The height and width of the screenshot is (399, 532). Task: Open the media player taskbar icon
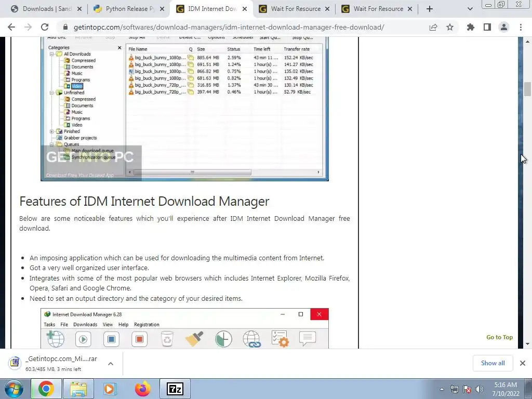110,389
